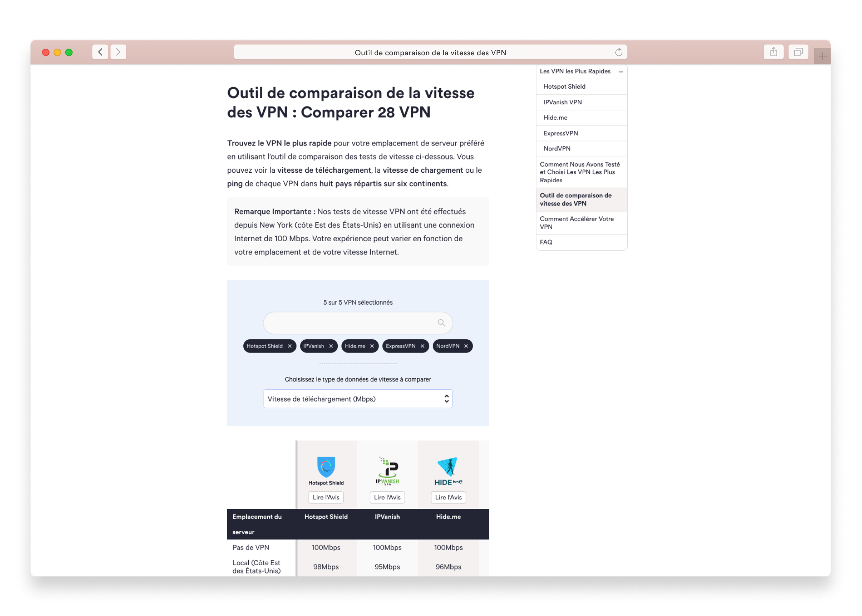Open Hotspot Shield in the sidebar contents

[x=582, y=87]
